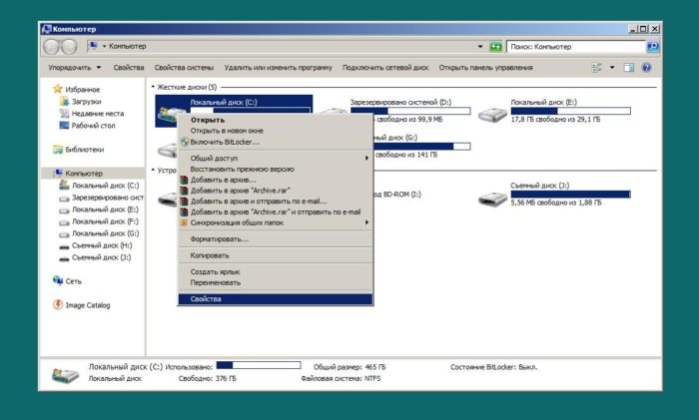The width and height of the screenshot is (699, 420).
Task: Click the Forward navigation arrow button
Action: click(x=69, y=46)
